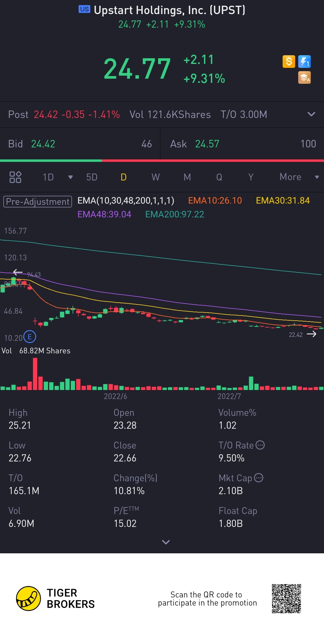
Task: Tap the High 25.21 value
Action: (x=20, y=425)
